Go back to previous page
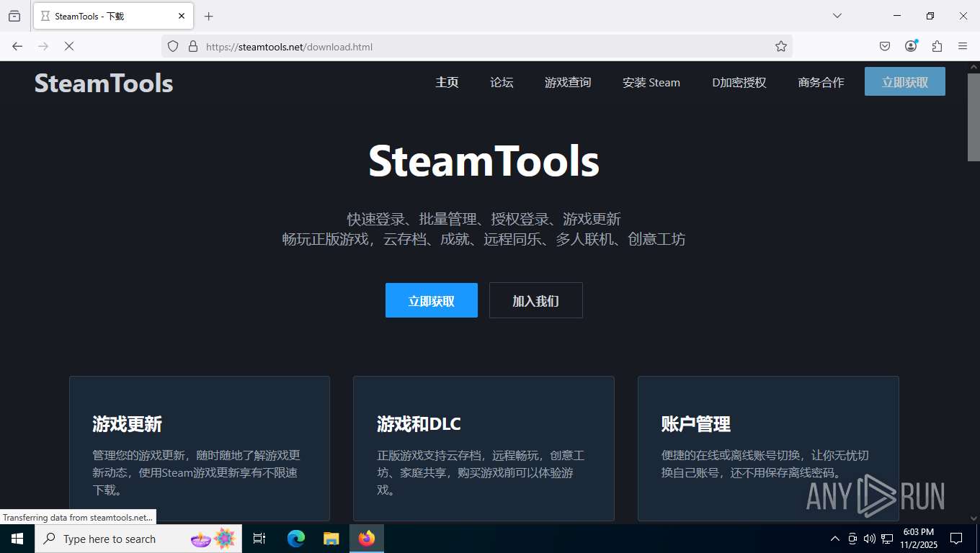980x553 pixels. click(17, 46)
